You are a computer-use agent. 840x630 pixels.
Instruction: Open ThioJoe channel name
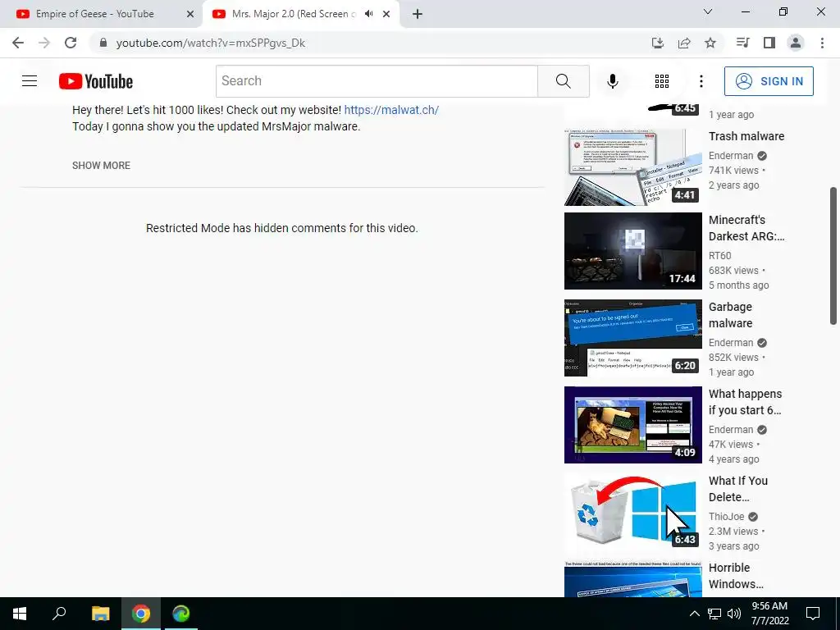point(727,517)
